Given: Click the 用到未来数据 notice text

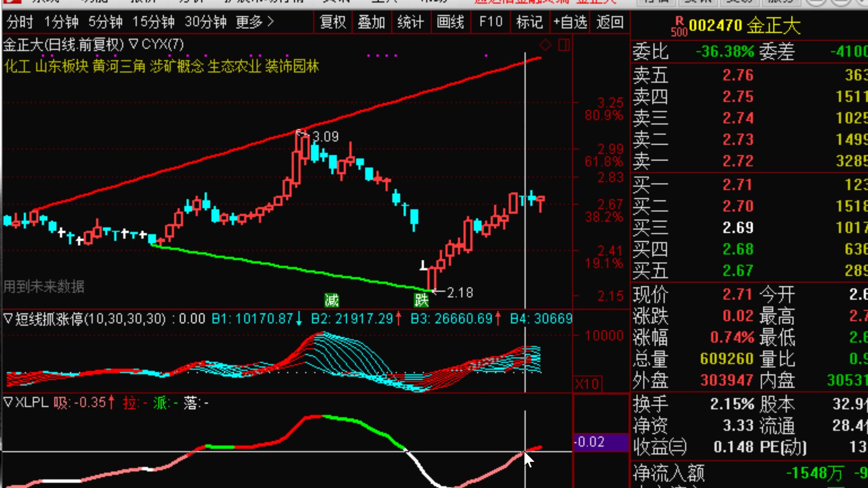Looking at the screenshot, I should coord(44,286).
